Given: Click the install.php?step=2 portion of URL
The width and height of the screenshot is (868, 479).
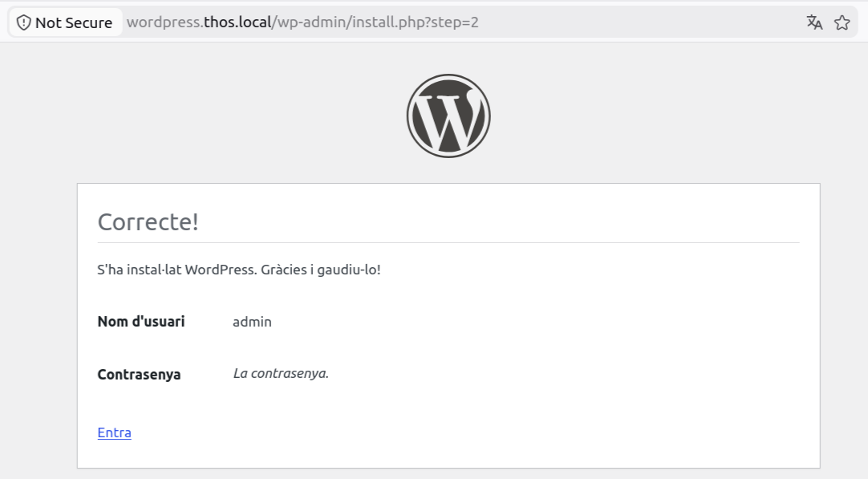Looking at the screenshot, I should click(x=416, y=22).
